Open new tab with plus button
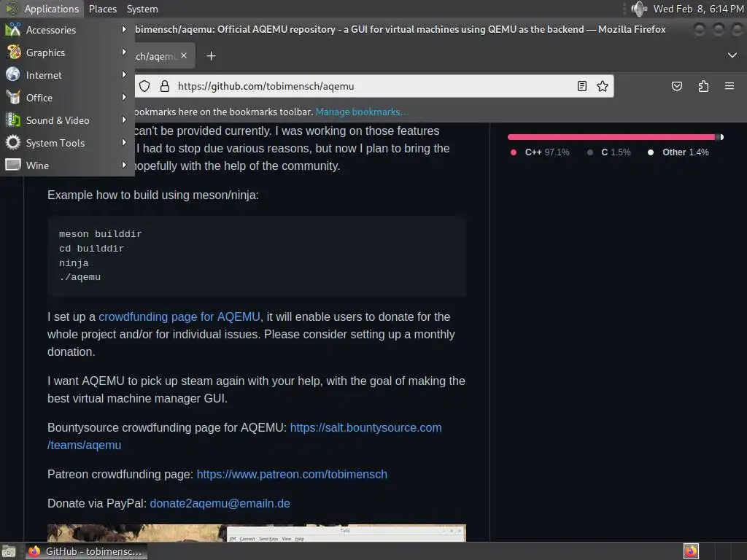The height and width of the screenshot is (560, 747). 211,56
